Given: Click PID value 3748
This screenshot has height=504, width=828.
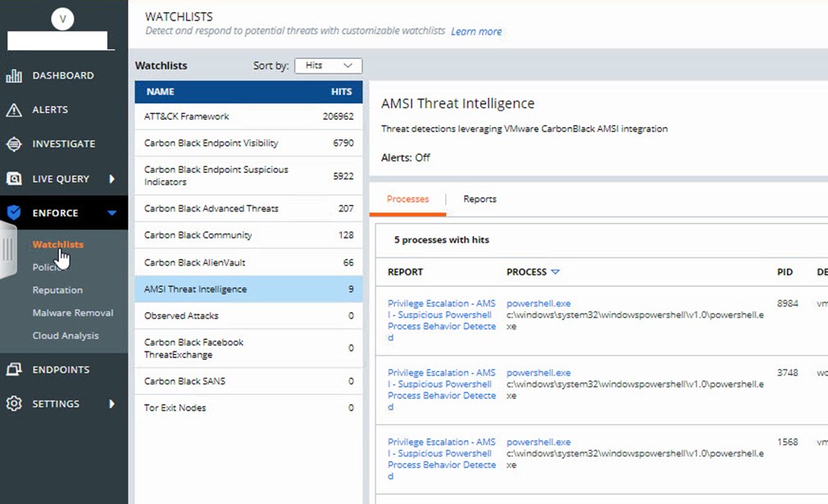Looking at the screenshot, I should coord(787,373).
